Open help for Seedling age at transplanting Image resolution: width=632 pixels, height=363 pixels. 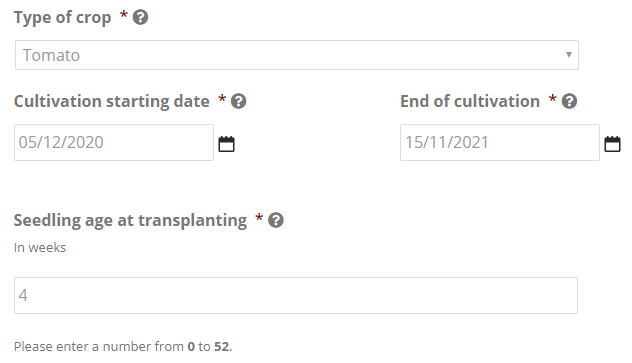tap(276, 220)
